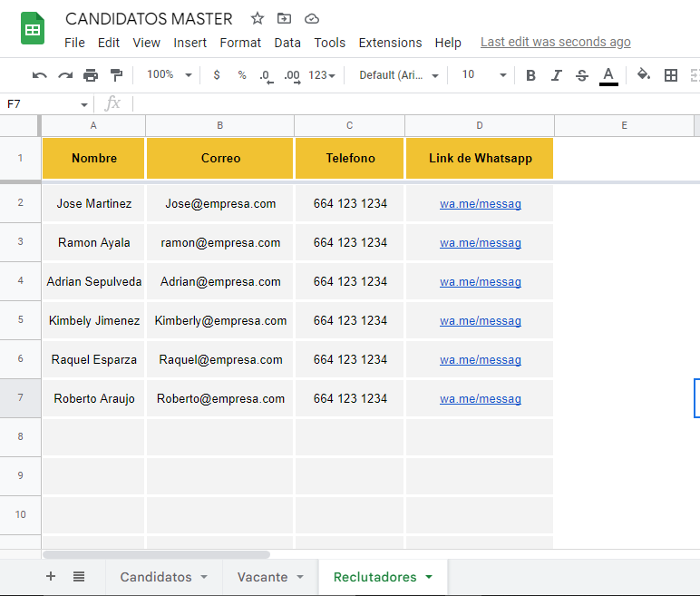Star the CANDIDATOS MASTER document
700x596 pixels.
point(258,19)
